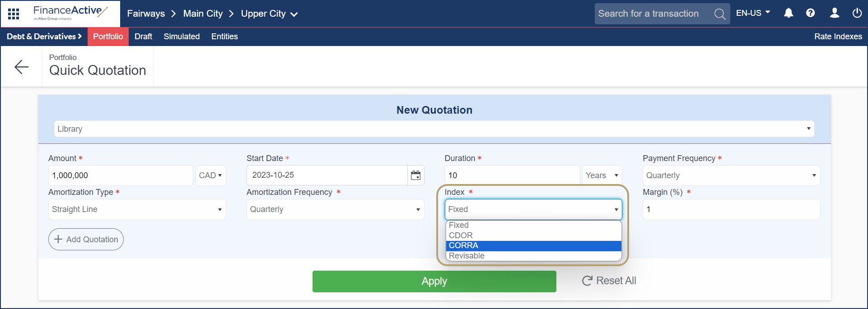The height and width of the screenshot is (309, 868).
Task: Open the Rate Indexes link
Action: [838, 37]
